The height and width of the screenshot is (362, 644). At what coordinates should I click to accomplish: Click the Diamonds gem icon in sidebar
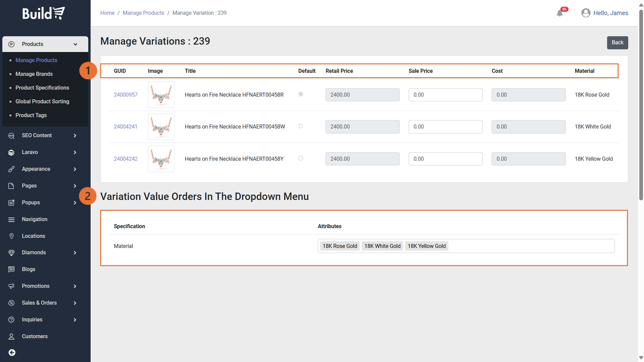point(12,253)
